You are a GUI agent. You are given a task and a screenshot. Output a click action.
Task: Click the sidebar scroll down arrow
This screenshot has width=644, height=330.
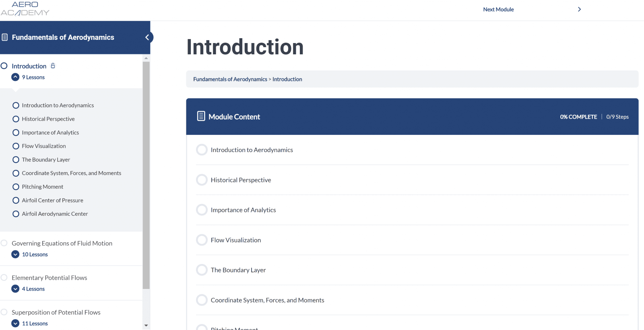click(146, 325)
